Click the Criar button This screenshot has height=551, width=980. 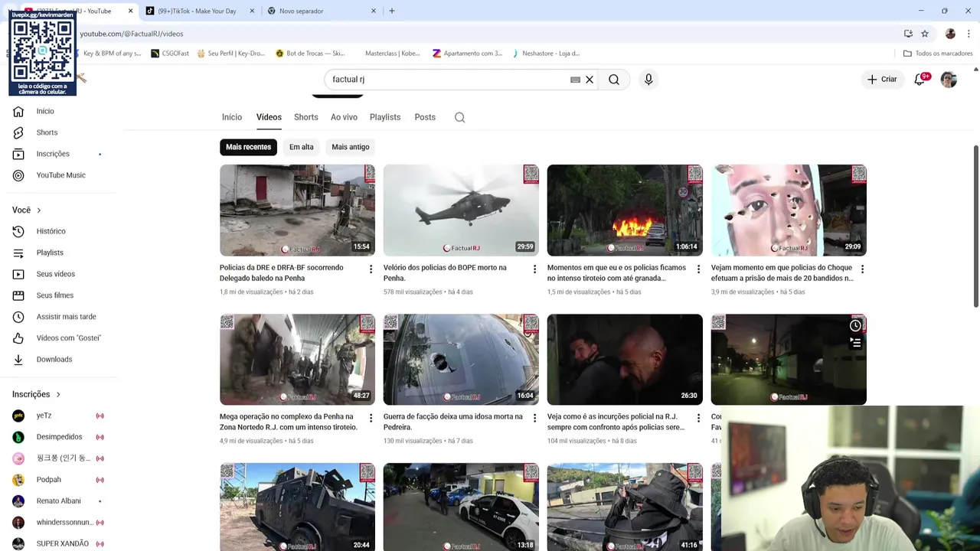pos(882,80)
